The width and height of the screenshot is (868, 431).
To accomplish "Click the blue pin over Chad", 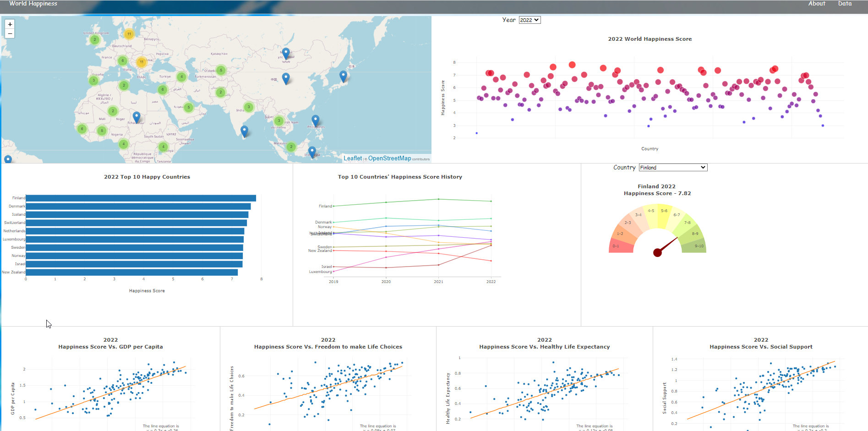I will pos(136,117).
